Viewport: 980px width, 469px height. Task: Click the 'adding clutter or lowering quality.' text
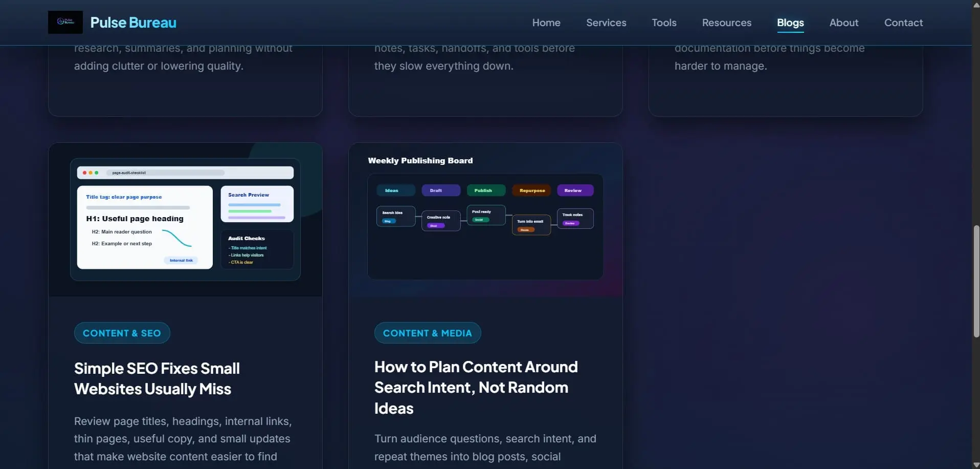click(x=159, y=66)
